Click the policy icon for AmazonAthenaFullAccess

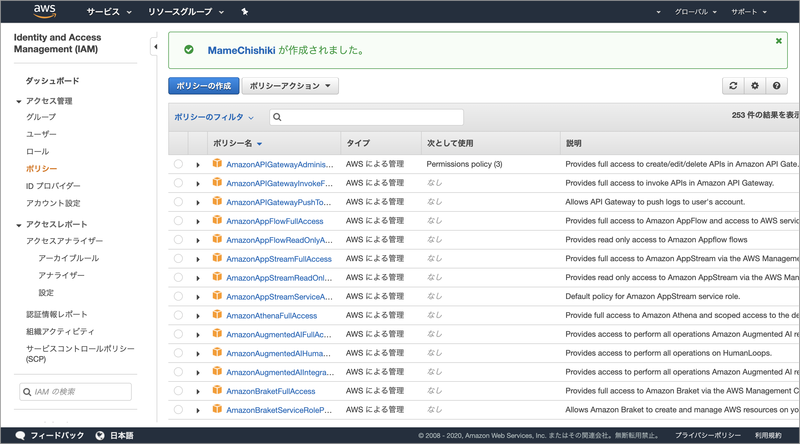pyautogui.click(x=217, y=314)
